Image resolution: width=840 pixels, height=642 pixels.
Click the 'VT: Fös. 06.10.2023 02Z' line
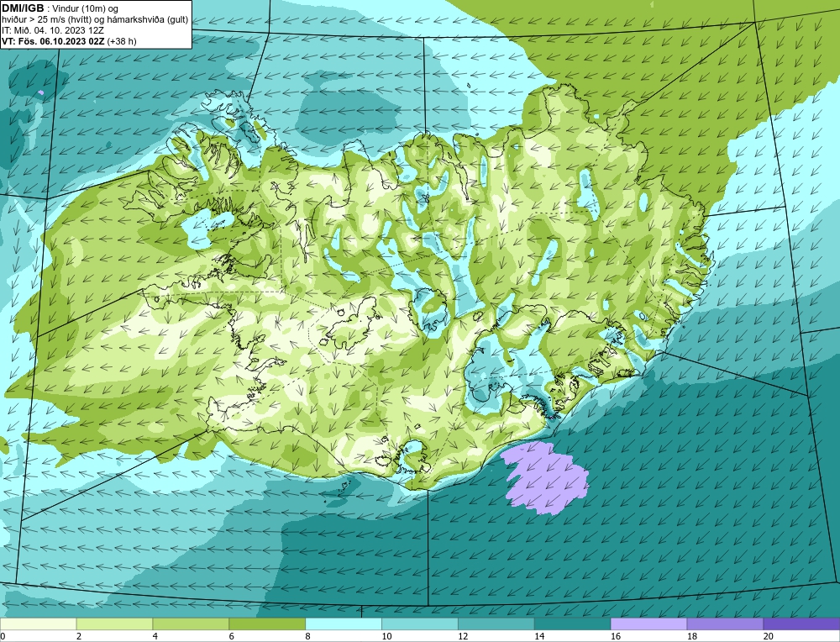[54, 41]
